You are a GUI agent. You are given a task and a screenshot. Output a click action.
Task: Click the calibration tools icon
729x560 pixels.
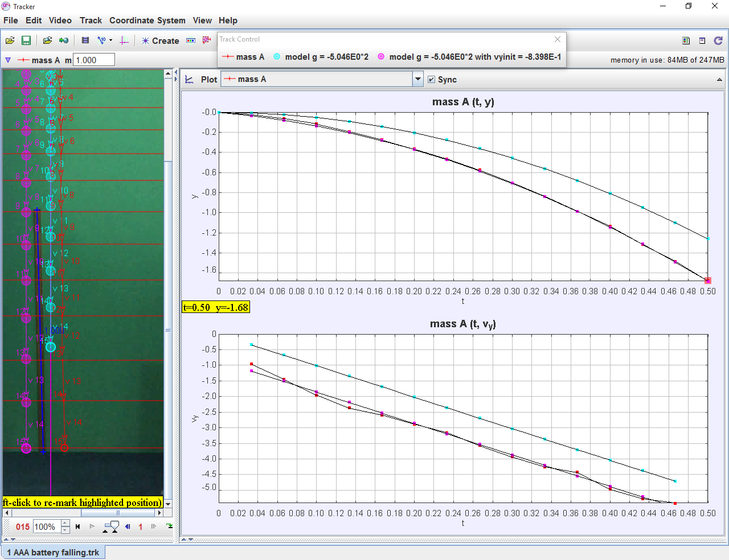(101, 40)
